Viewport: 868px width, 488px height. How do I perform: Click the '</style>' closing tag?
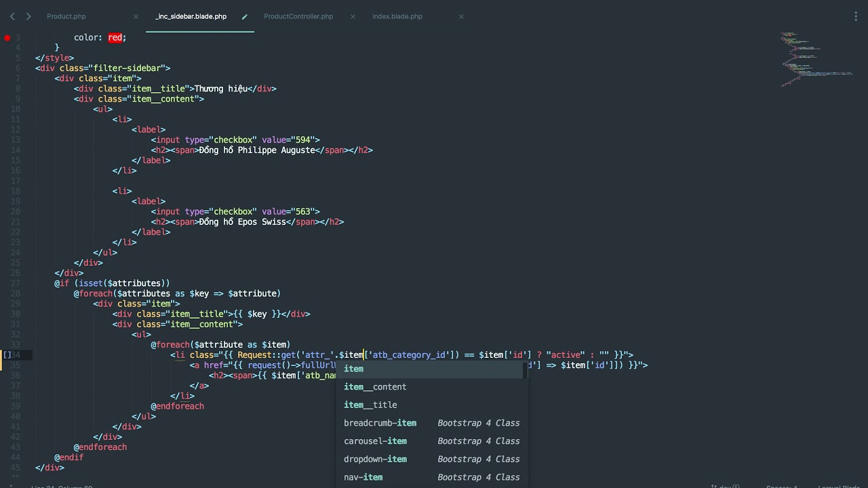pos(55,58)
